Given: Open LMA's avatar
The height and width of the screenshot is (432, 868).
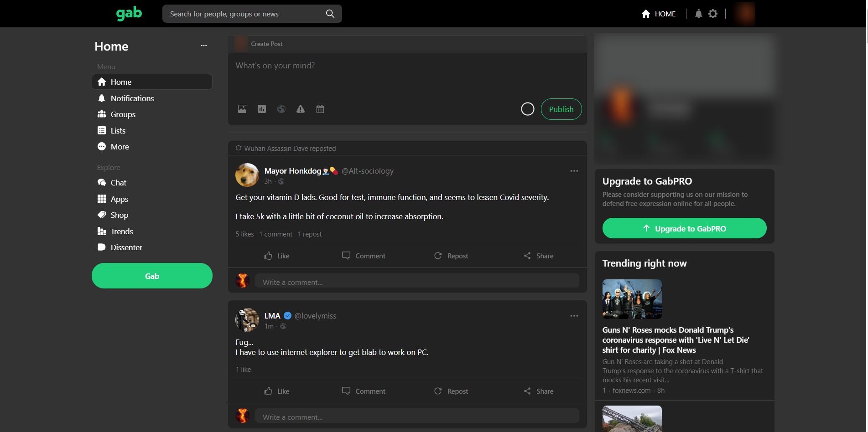Looking at the screenshot, I should click(247, 320).
